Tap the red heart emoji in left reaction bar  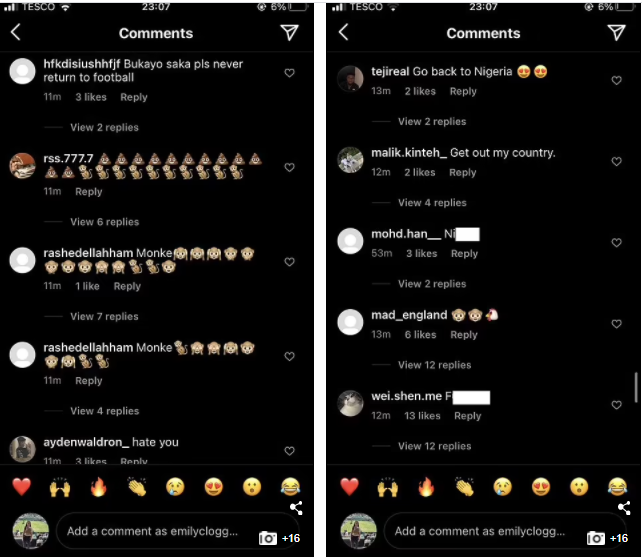[22, 487]
